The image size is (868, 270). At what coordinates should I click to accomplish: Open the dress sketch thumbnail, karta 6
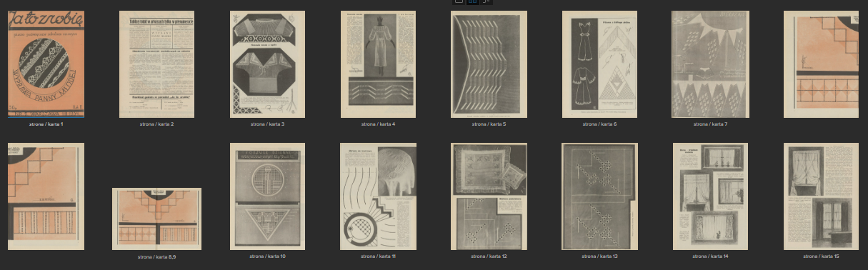coord(599,64)
